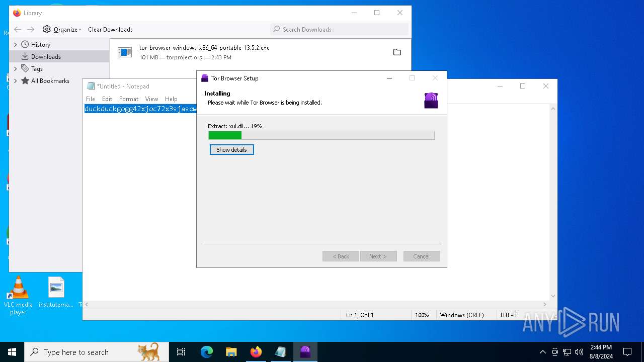Show downloaded file in containing folder
This screenshot has width=644, height=362.
tap(397, 52)
